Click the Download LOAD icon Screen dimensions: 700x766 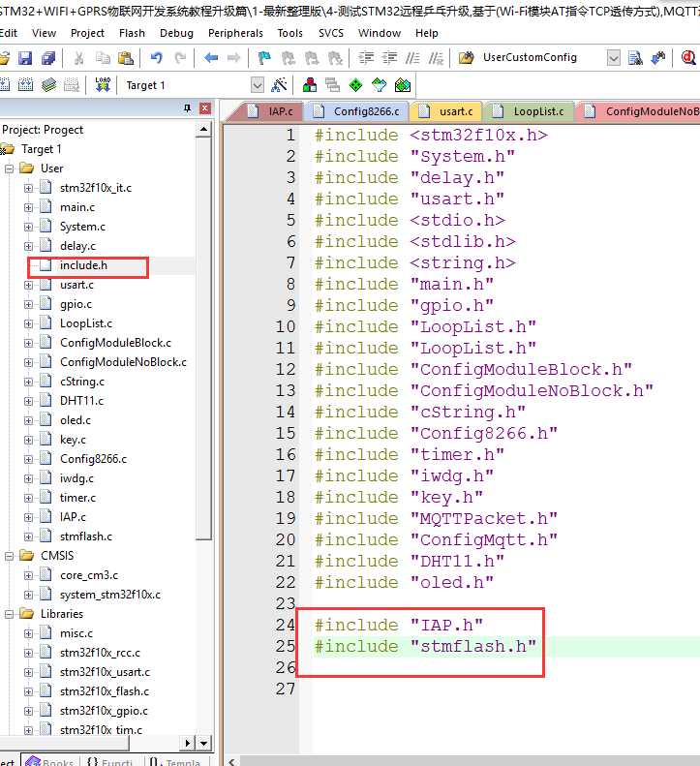pyautogui.click(x=103, y=85)
